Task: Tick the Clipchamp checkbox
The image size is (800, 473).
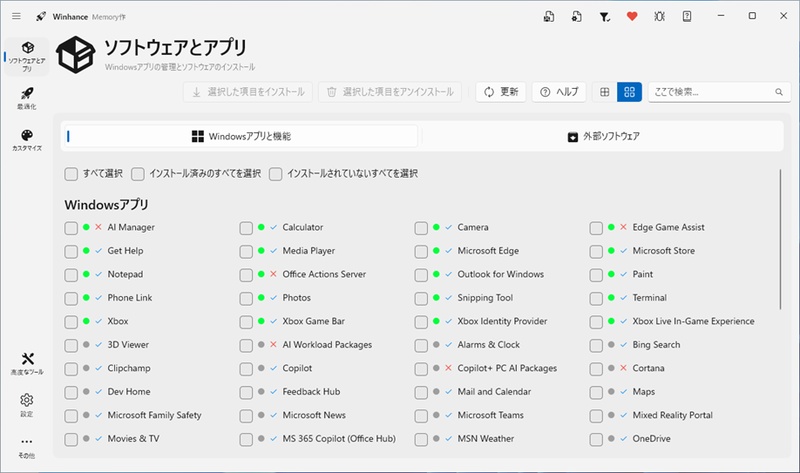Action: pyautogui.click(x=71, y=368)
